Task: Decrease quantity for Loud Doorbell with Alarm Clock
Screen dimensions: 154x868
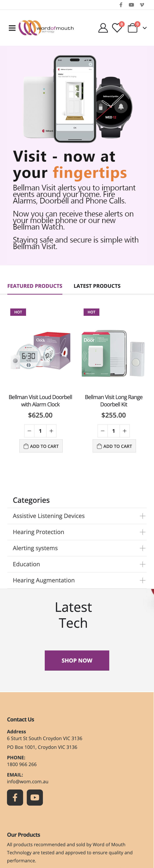Action: click(x=29, y=431)
